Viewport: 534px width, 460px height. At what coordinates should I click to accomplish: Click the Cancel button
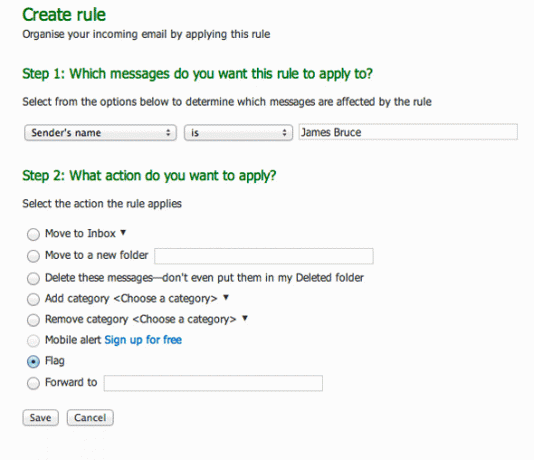[x=90, y=418]
